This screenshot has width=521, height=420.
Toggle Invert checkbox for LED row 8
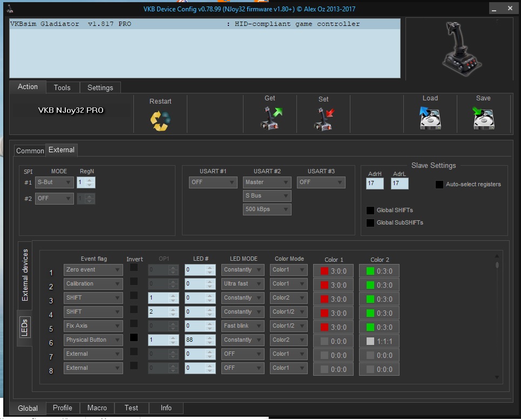[x=134, y=365]
